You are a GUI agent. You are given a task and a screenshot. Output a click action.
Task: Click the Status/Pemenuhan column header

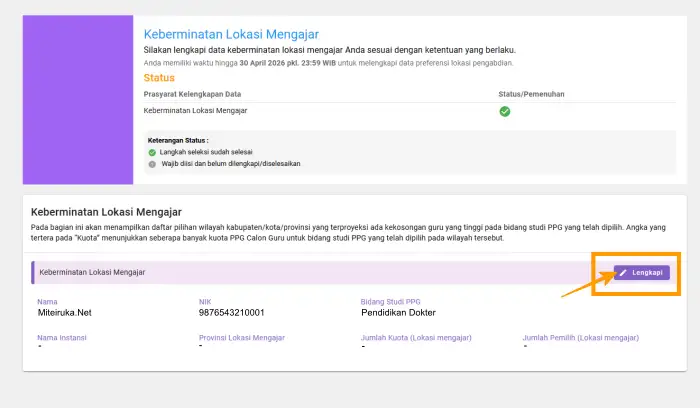[531, 94]
